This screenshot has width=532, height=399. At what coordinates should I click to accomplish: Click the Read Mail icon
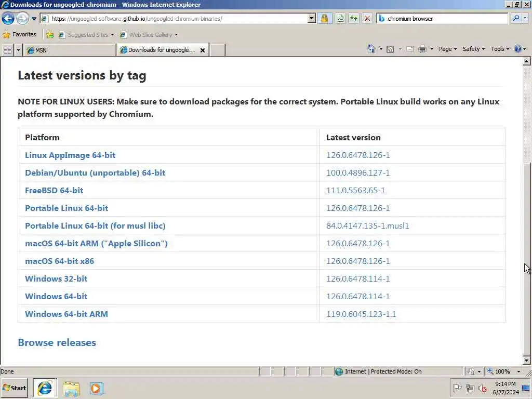click(410, 49)
